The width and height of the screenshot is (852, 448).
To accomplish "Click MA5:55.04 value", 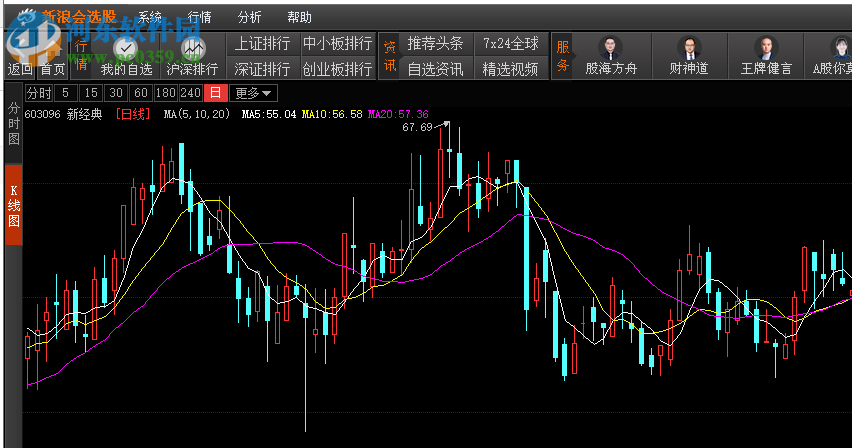I will pos(269,114).
